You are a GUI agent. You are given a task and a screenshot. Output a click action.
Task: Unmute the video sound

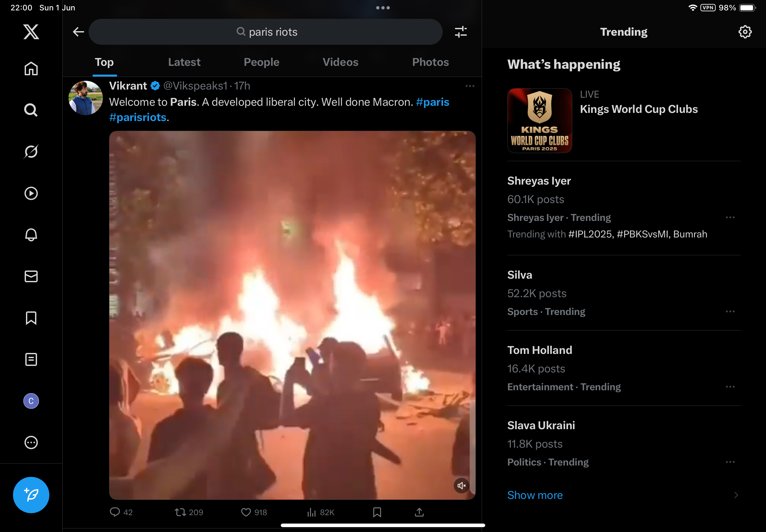(x=462, y=486)
